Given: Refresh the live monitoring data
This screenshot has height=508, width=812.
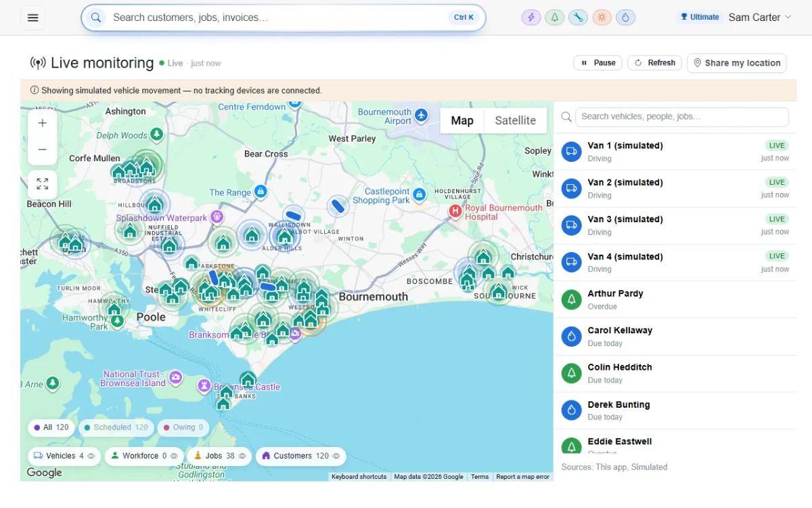Looking at the screenshot, I should 654,63.
